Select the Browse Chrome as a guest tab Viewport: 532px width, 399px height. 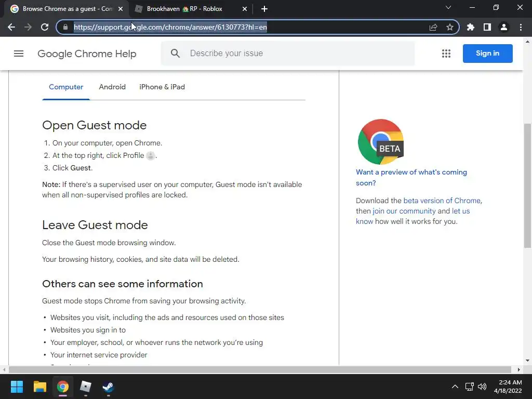[x=66, y=9]
